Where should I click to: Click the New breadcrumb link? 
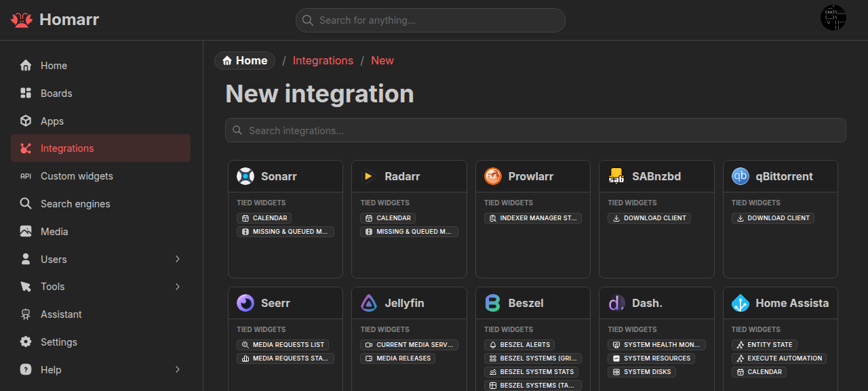click(x=382, y=60)
